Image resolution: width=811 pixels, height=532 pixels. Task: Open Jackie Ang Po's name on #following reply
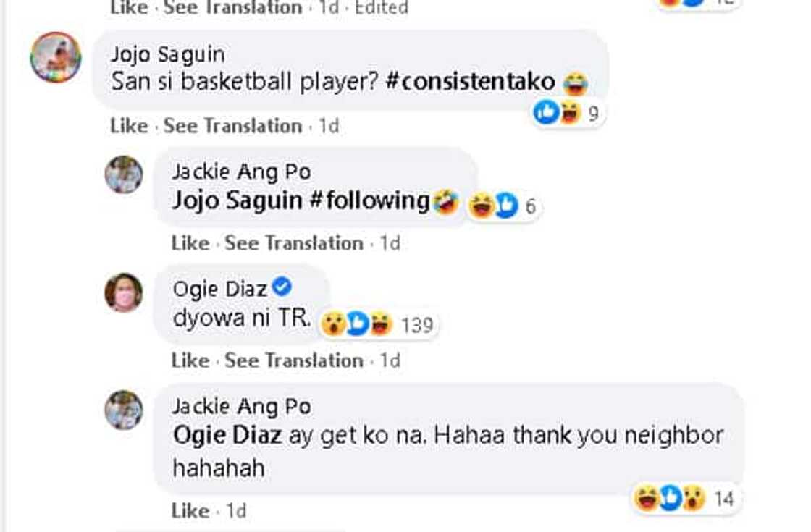(x=242, y=172)
